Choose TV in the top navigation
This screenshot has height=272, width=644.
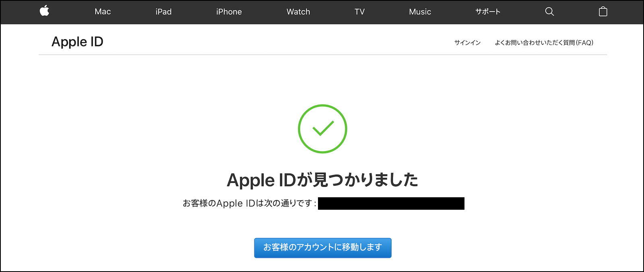(x=359, y=12)
